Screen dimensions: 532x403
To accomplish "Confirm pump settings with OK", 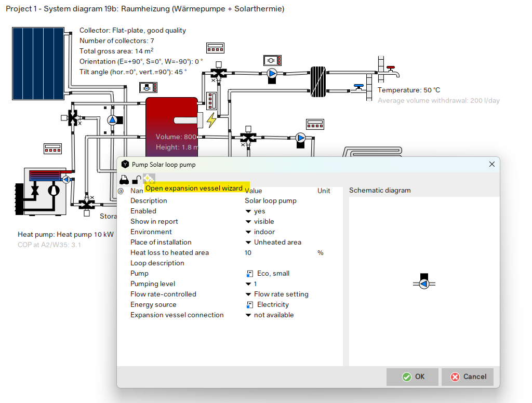I will (412, 377).
